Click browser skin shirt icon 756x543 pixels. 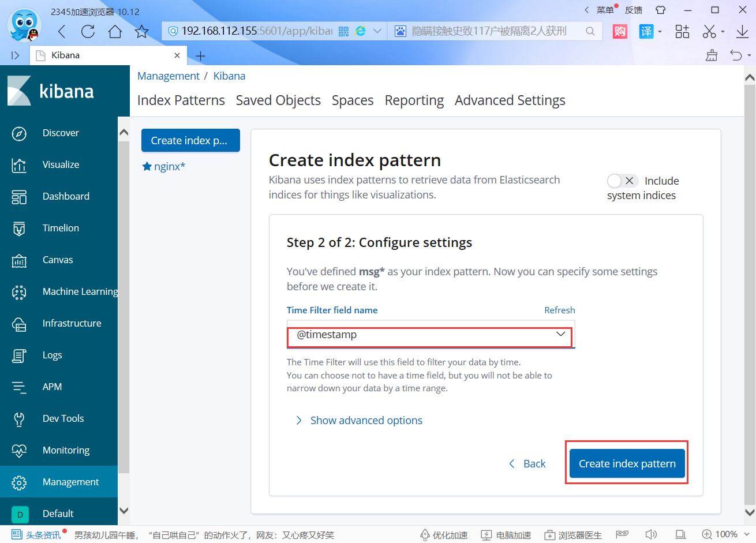pyautogui.click(x=661, y=10)
